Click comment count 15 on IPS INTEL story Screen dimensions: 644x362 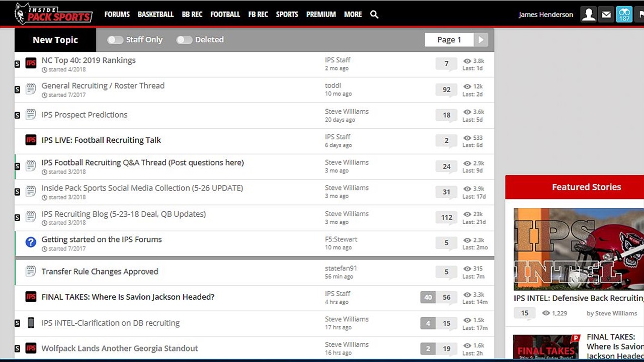click(524, 313)
